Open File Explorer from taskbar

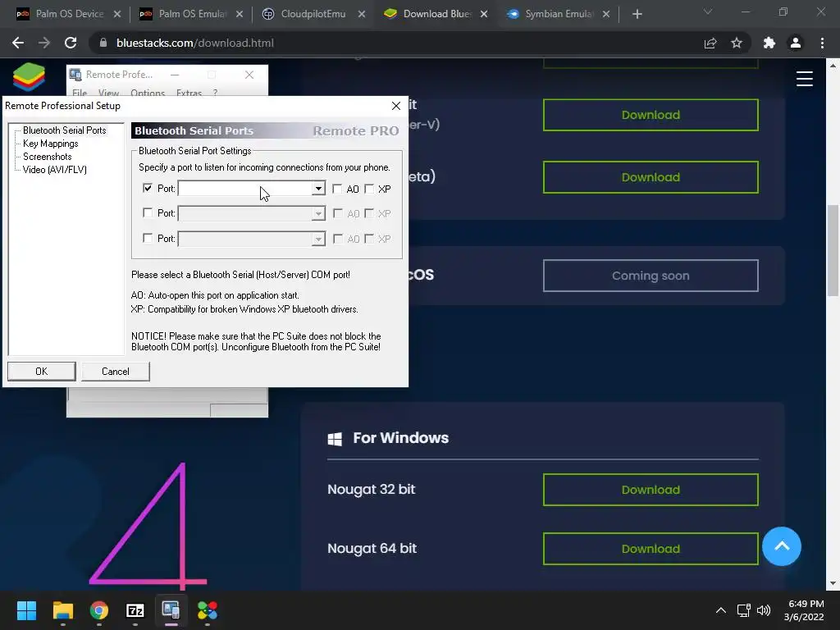[62, 610]
